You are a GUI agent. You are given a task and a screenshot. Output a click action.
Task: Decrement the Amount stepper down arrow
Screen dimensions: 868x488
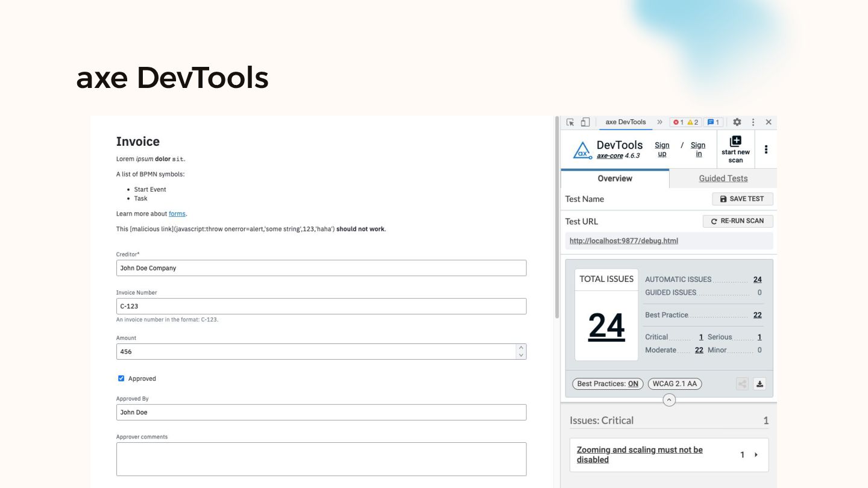pyautogui.click(x=521, y=355)
